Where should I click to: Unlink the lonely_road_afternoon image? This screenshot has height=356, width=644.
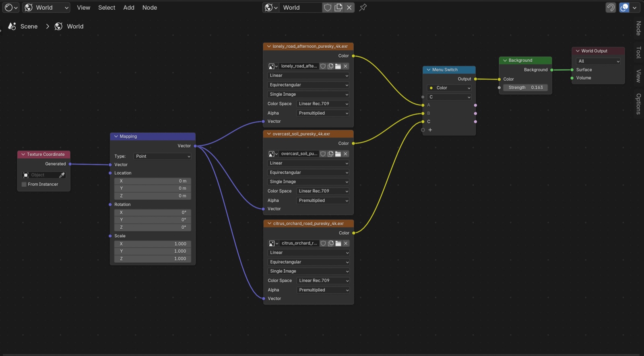pos(346,66)
